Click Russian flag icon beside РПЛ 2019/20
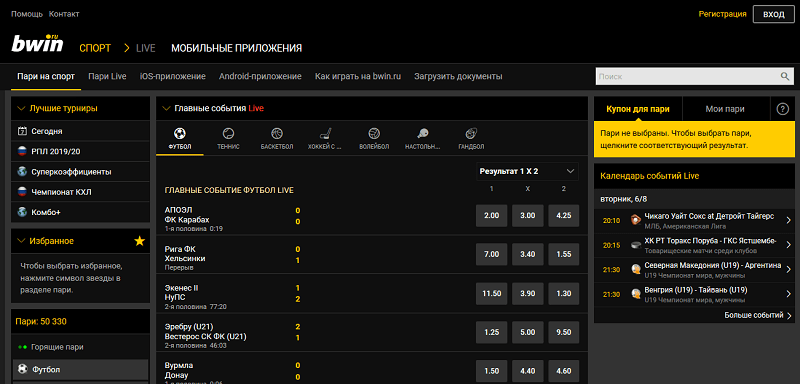This screenshot has width=800, height=384. [22, 151]
